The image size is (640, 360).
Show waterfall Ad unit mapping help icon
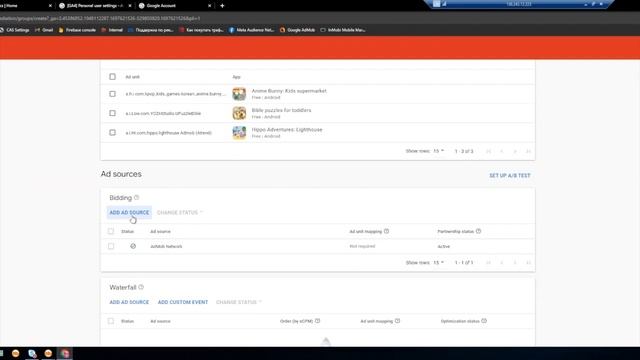pos(397,321)
